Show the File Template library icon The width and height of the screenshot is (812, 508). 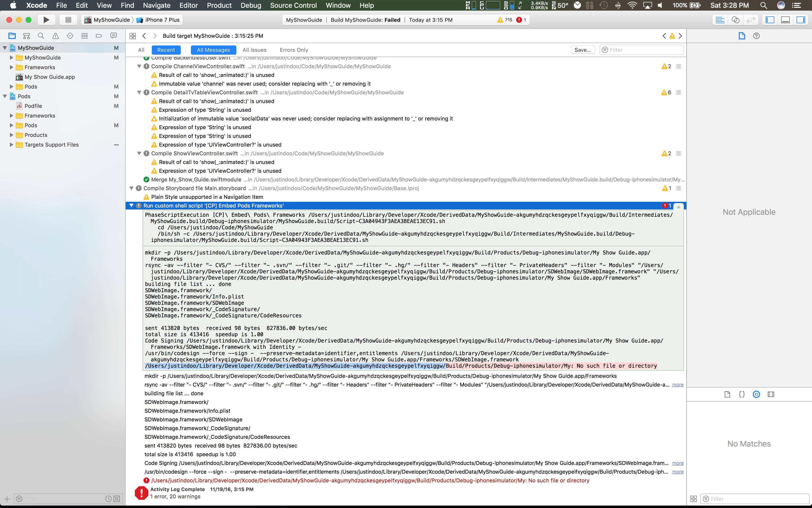click(x=727, y=394)
